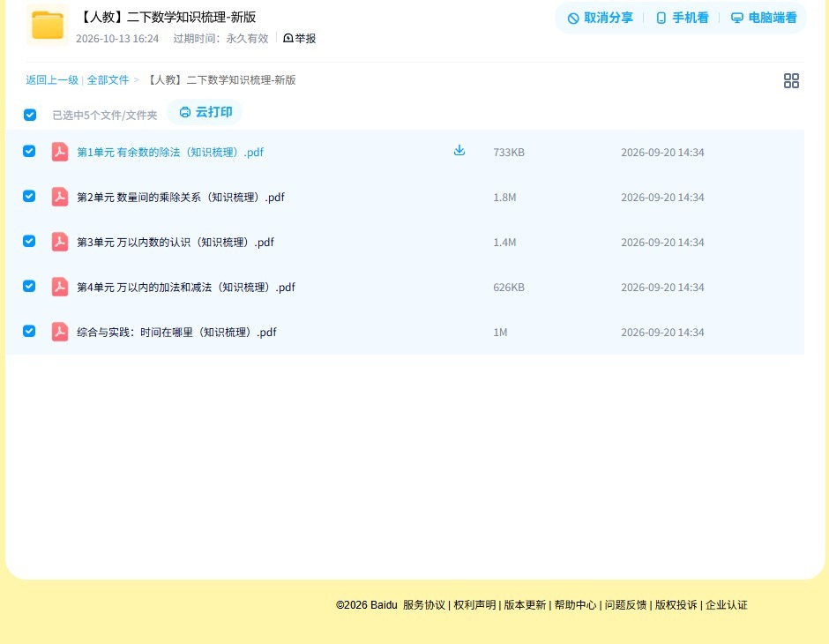Open 权利声明 footer link
This screenshot has height=644, width=829.
(x=474, y=605)
